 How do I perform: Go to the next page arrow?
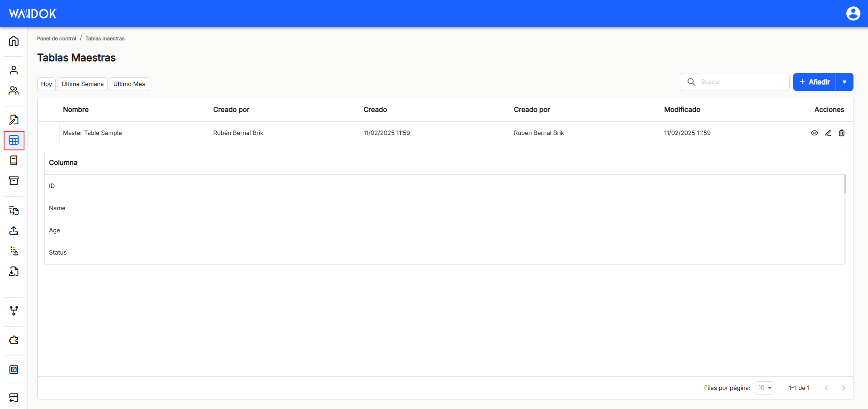pyautogui.click(x=844, y=388)
